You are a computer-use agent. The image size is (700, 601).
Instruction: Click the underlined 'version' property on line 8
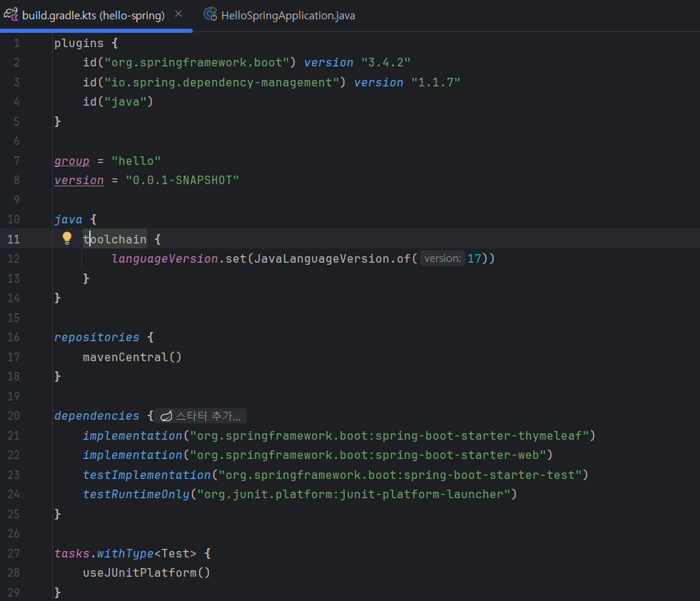(x=79, y=181)
